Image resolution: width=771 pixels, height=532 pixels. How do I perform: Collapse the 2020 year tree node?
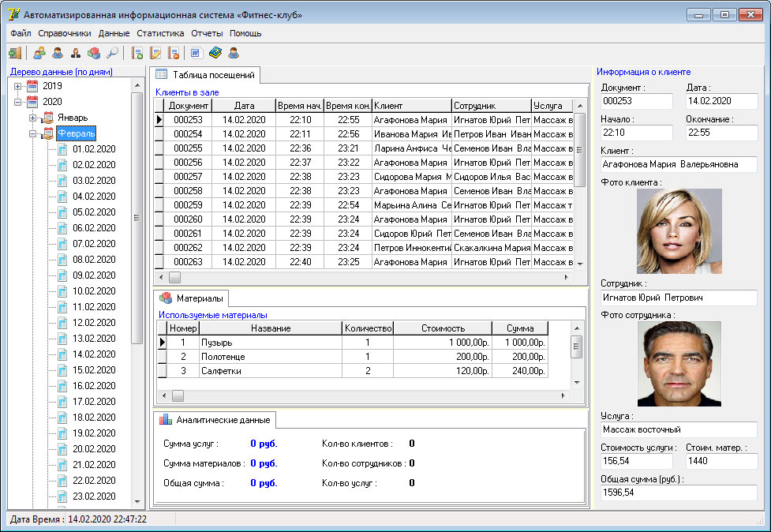pos(18,102)
